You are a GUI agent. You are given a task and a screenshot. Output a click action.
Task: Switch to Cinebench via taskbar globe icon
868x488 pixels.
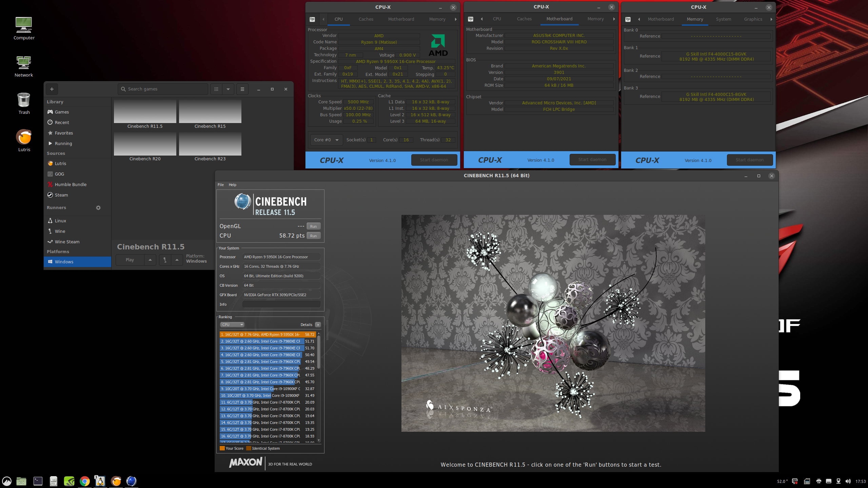coord(132,481)
